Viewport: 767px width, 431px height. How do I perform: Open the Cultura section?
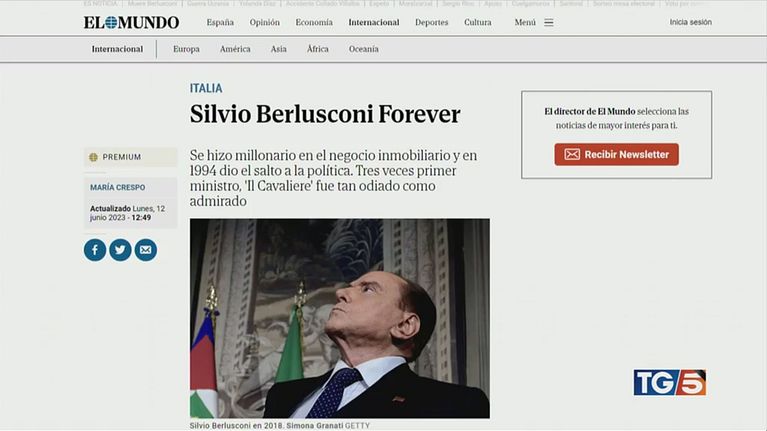478,23
